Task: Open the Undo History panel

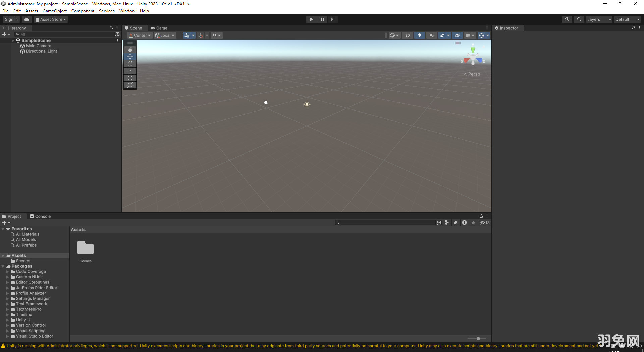Action: 567,19
